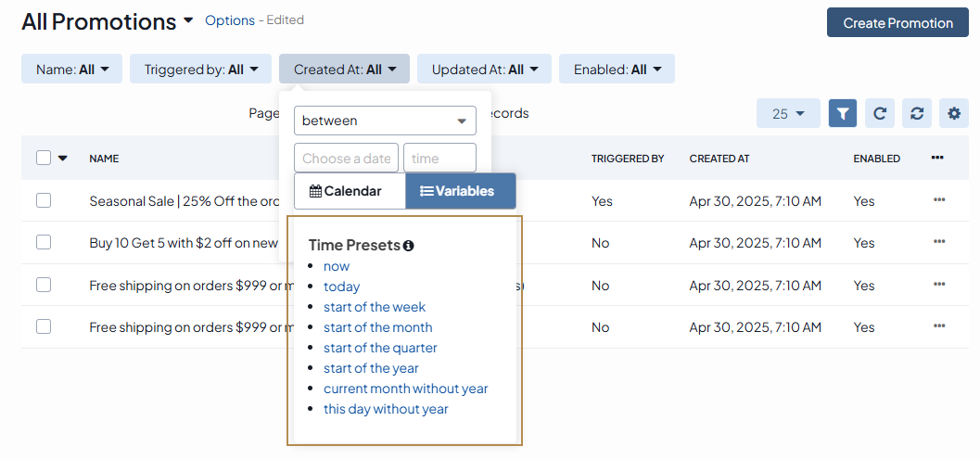Open the grid settings gear icon
Viewport: 980px width, 459px height.
(953, 113)
